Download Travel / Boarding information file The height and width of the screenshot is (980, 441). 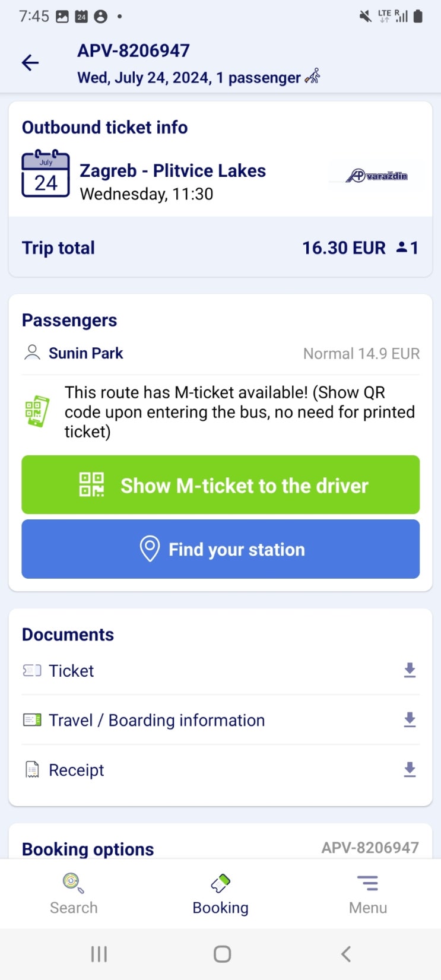[410, 720]
